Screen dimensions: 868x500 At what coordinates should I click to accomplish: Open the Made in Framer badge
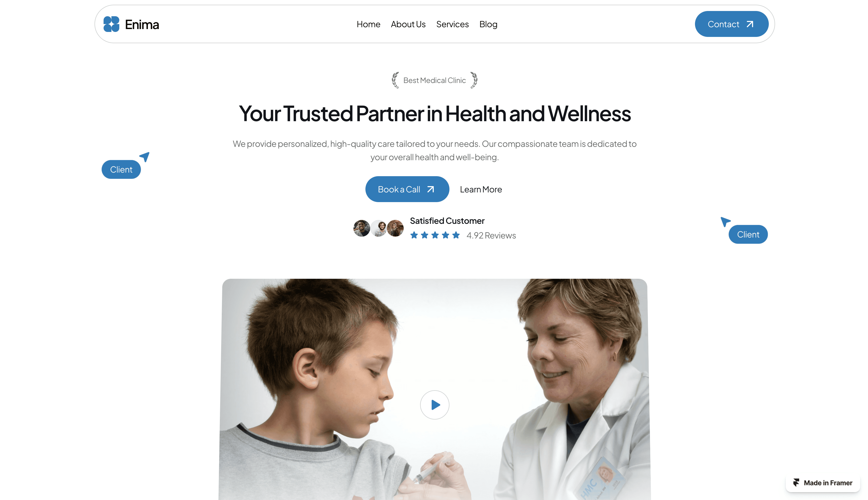(x=823, y=482)
